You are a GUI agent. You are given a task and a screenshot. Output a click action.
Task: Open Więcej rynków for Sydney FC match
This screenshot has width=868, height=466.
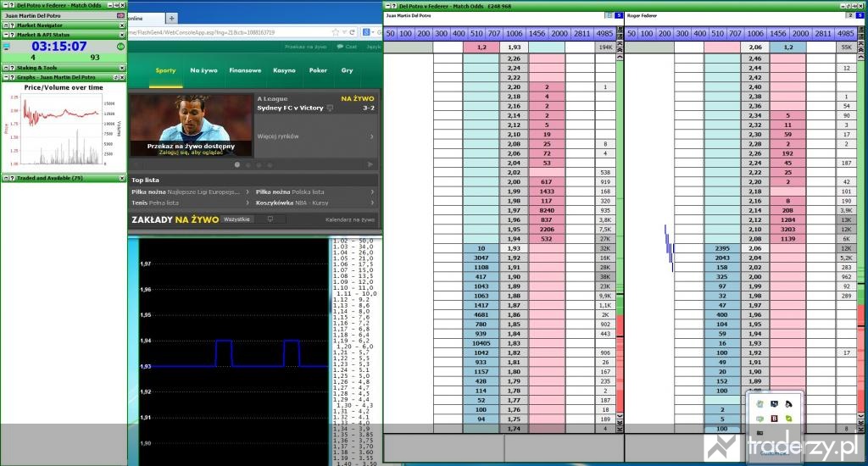click(x=315, y=136)
